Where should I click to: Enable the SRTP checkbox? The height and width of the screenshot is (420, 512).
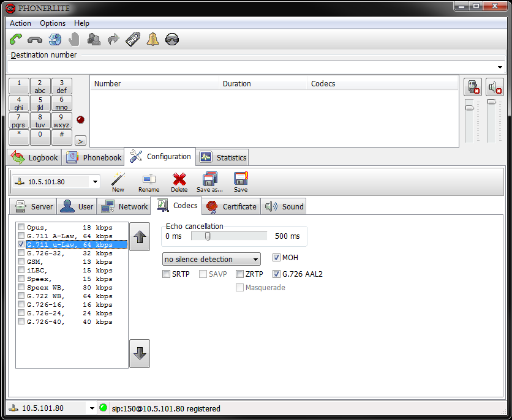(x=167, y=274)
